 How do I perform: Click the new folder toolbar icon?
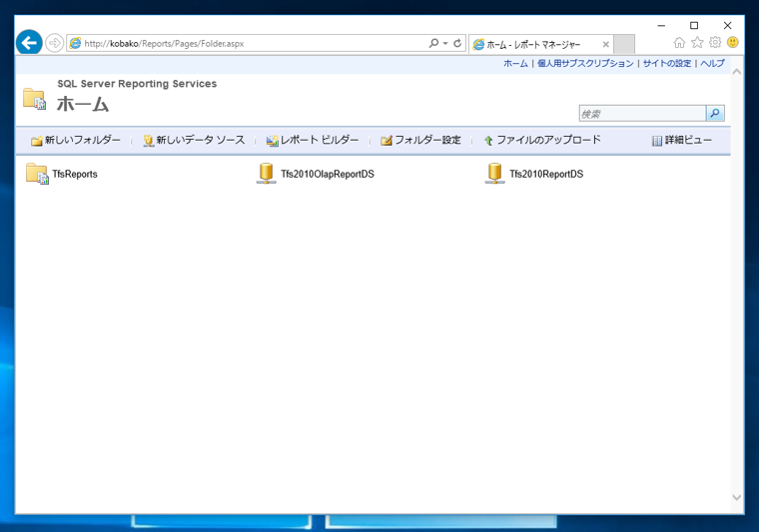tap(37, 141)
